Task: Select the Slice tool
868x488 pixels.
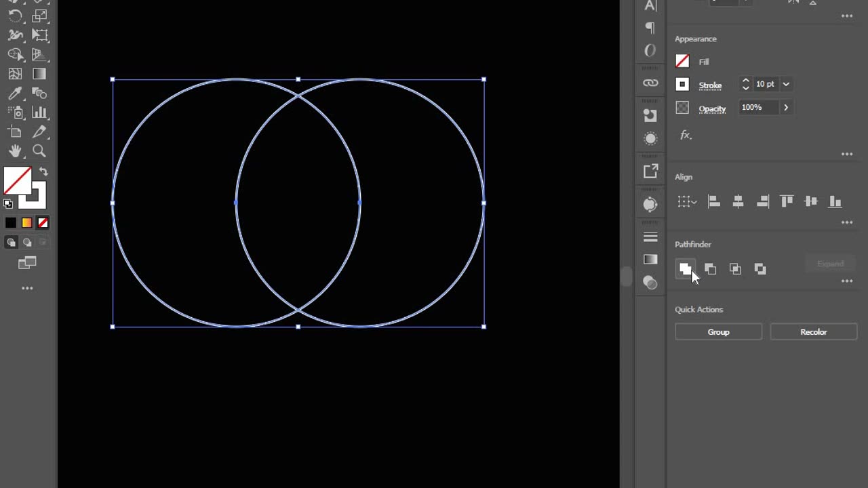Action: (x=39, y=132)
